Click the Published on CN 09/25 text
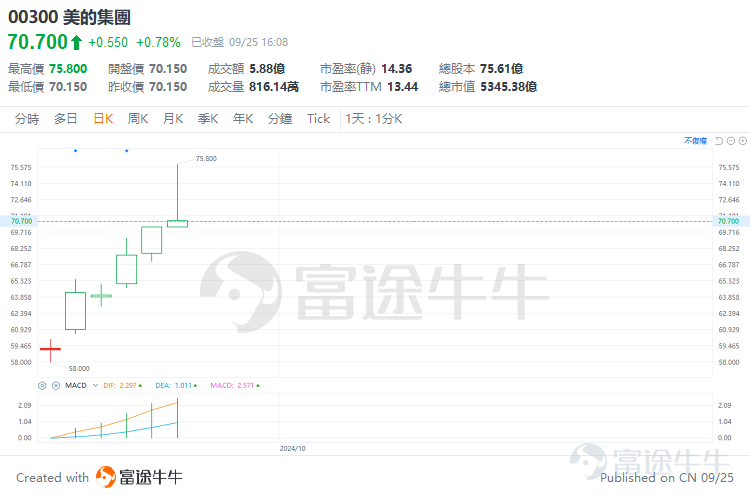The image size is (750, 498). tap(667, 478)
